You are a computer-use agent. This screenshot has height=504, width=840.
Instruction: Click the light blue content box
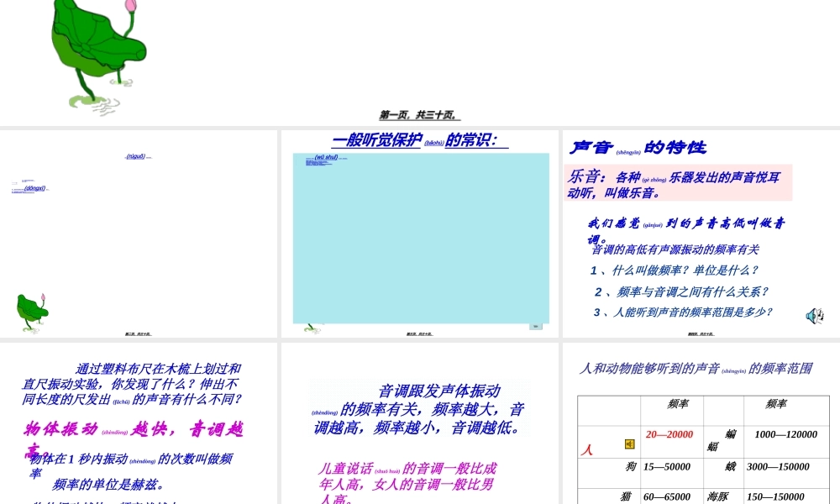pos(420,238)
